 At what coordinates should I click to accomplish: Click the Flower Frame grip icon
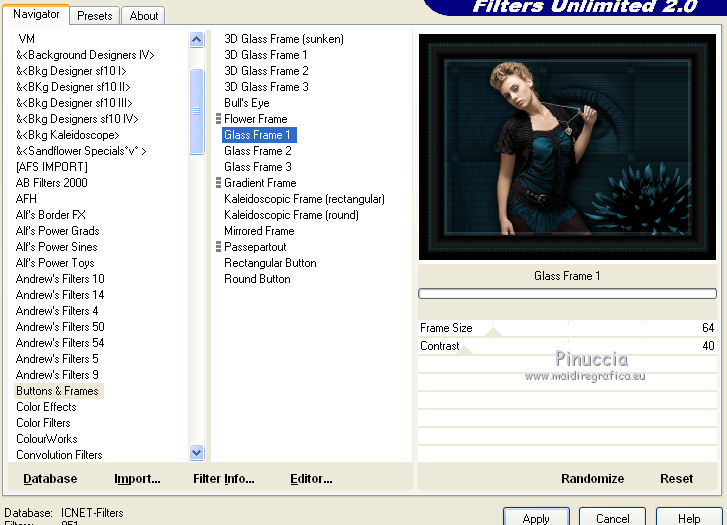point(218,119)
